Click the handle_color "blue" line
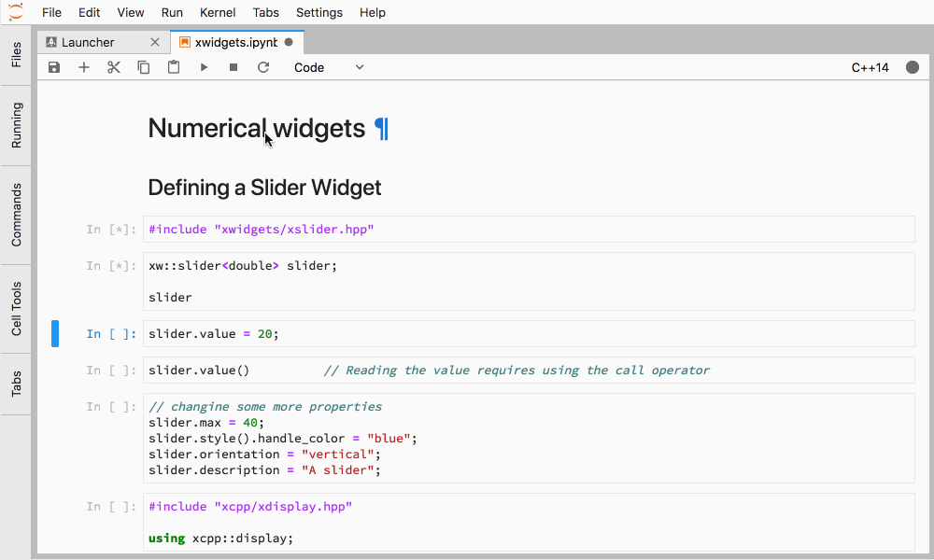This screenshot has width=934, height=560. coord(283,439)
